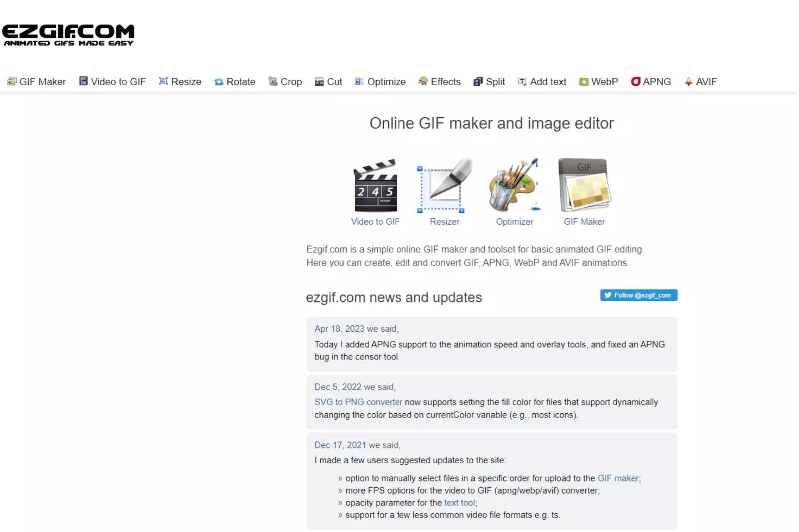Open the GIF Maker menu item
The height and width of the screenshot is (532, 799).
pos(37,82)
